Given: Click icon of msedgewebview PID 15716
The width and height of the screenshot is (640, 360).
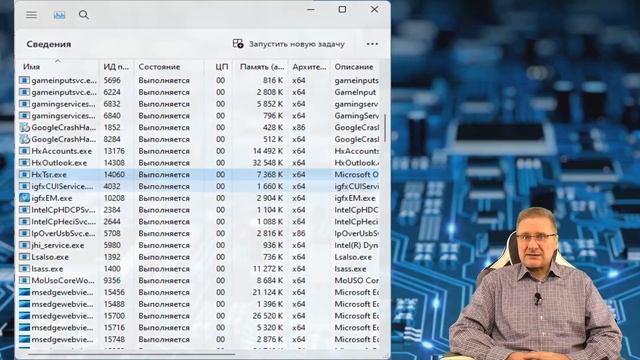Looking at the screenshot, I should coord(24,328).
